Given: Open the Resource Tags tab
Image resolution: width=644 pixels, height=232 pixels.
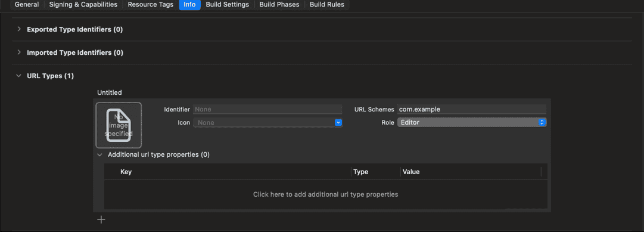Looking at the screenshot, I should coord(150,5).
